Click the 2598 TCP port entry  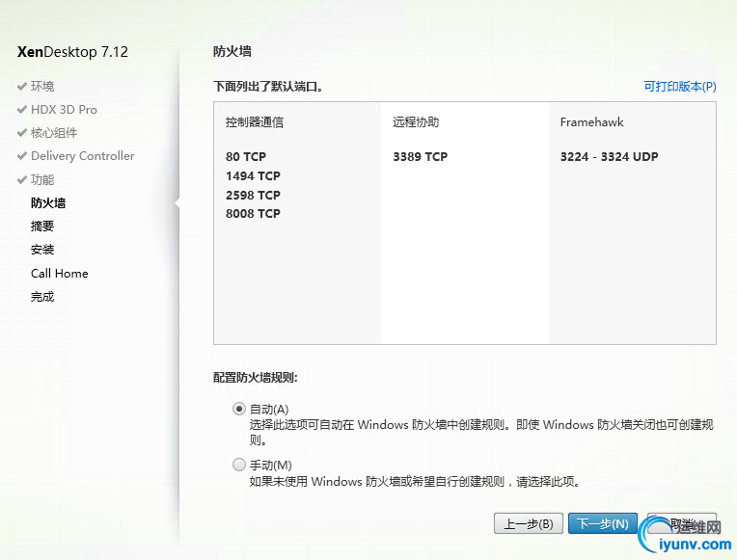pyautogui.click(x=253, y=195)
